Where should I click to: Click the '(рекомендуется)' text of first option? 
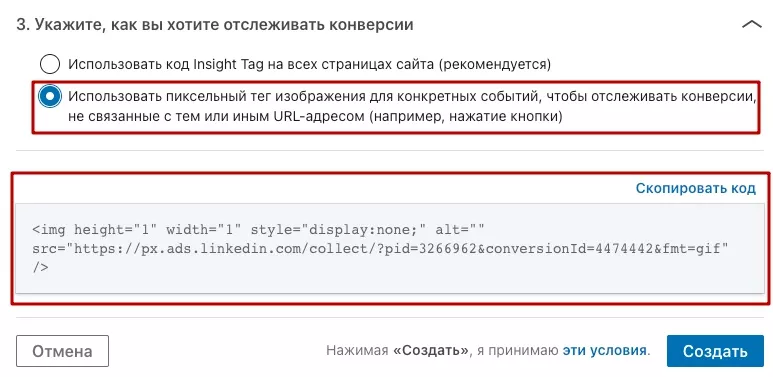pos(495,64)
